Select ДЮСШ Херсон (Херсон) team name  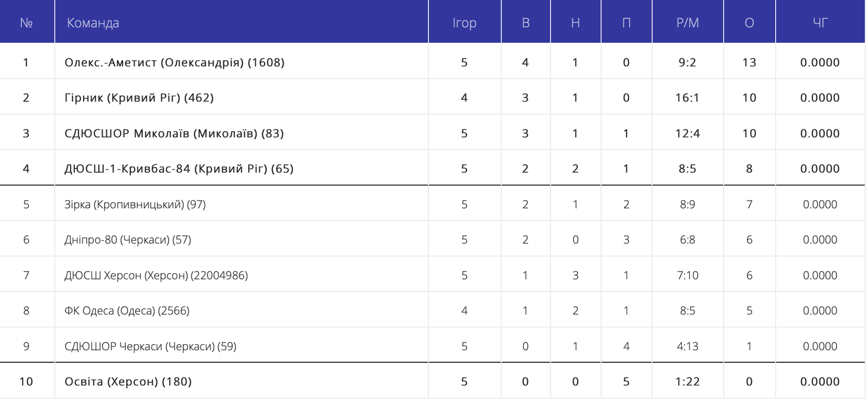(x=156, y=275)
